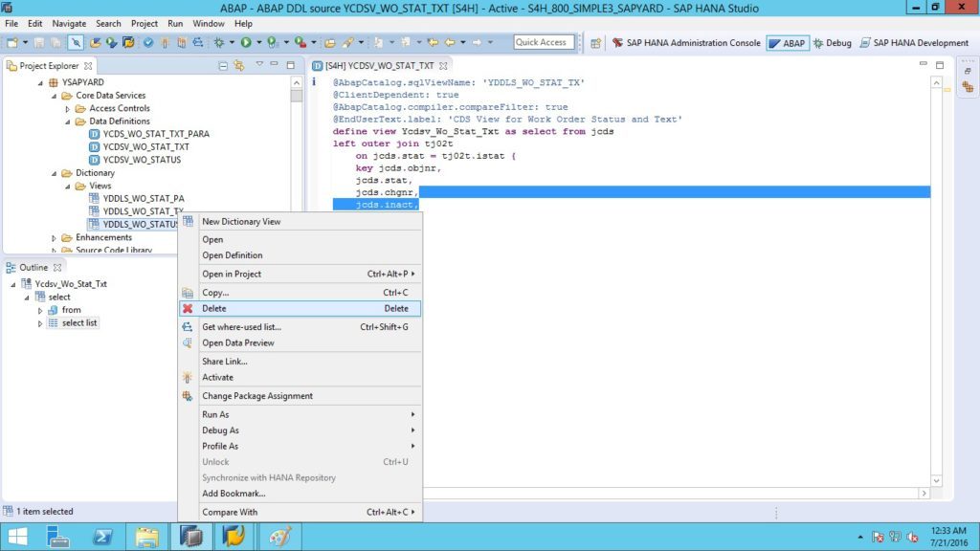Click the New wizard toolbar icon
980x551 pixels.
12,42
